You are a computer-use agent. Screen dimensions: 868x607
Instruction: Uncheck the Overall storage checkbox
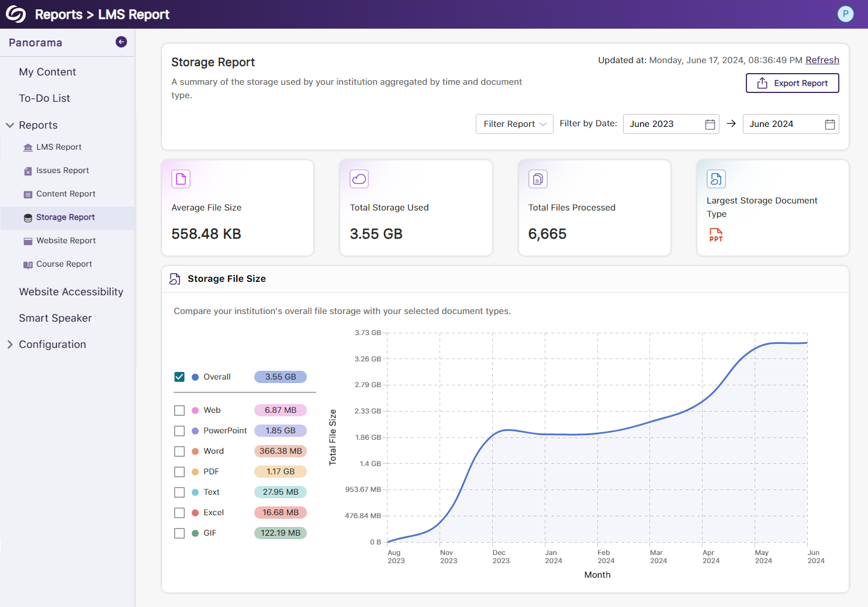click(x=179, y=377)
